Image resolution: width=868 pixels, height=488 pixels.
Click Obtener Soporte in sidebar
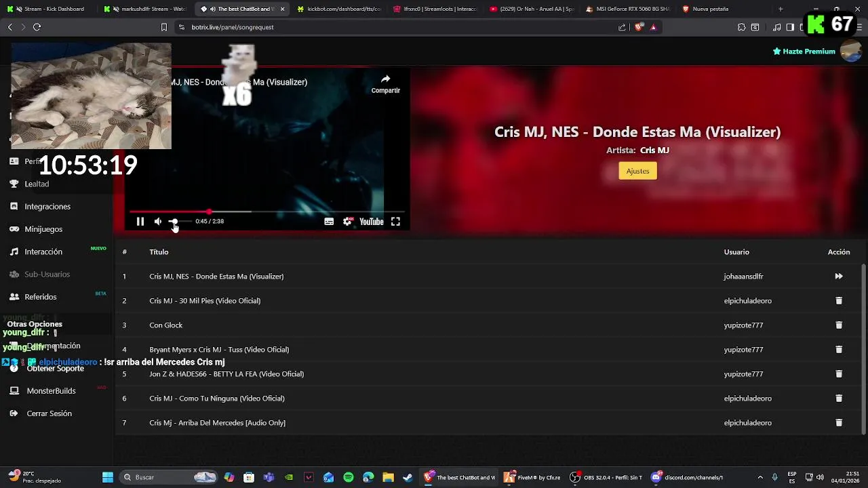pyautogui.click(x=55, y=369)
